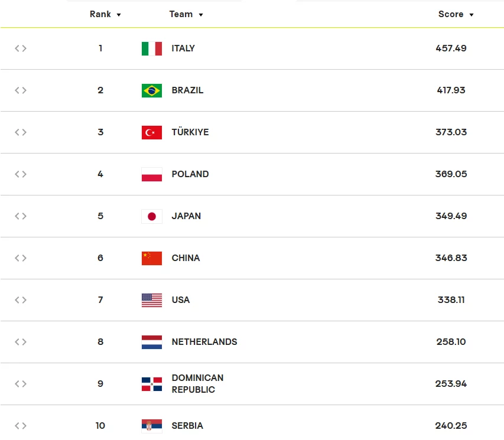504x440 pixels.
Task: Click the China flag icon
Action: tap(152, 258)
